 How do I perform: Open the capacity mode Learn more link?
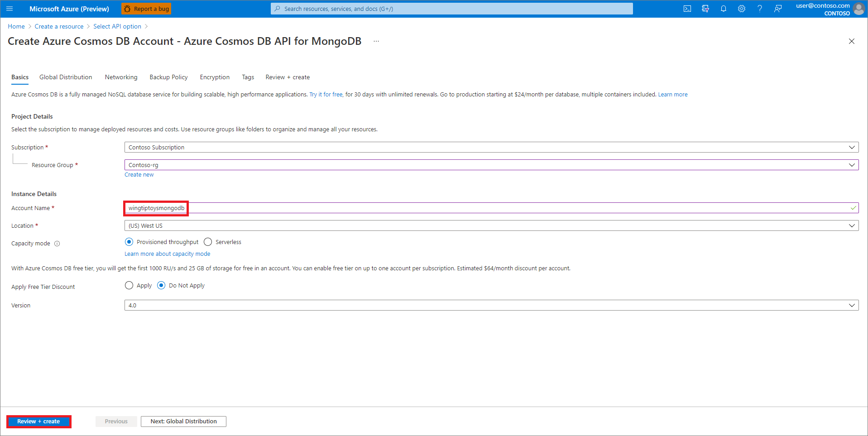(167, 254)
